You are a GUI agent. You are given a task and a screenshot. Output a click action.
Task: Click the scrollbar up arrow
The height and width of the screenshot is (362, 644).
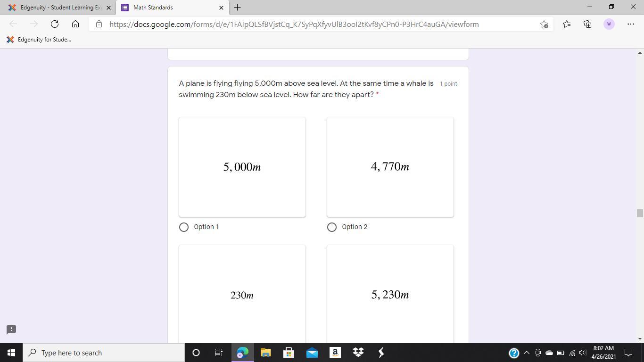pos(640,53)
